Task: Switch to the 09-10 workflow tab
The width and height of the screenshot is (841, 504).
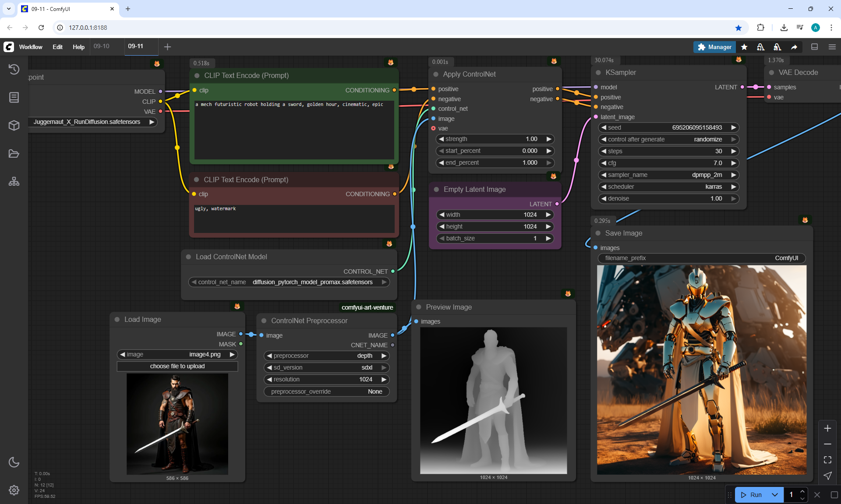Action: click(102, 46)
